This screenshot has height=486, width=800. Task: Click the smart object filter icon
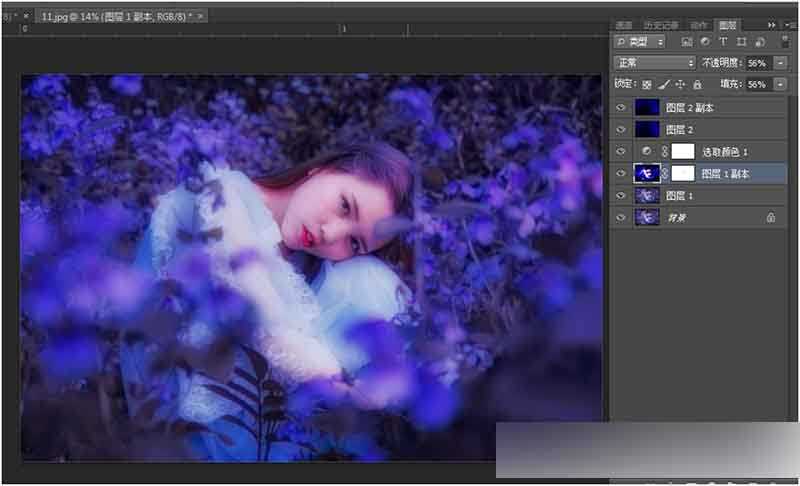coord(759,42)
